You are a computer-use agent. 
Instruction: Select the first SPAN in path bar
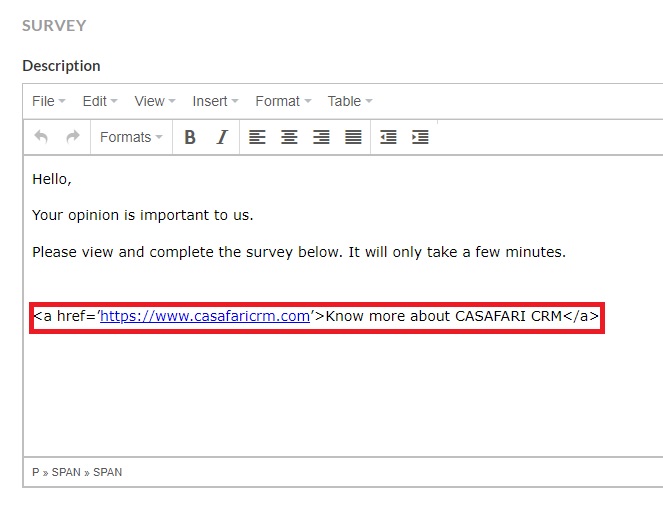[x=66, y=472]
